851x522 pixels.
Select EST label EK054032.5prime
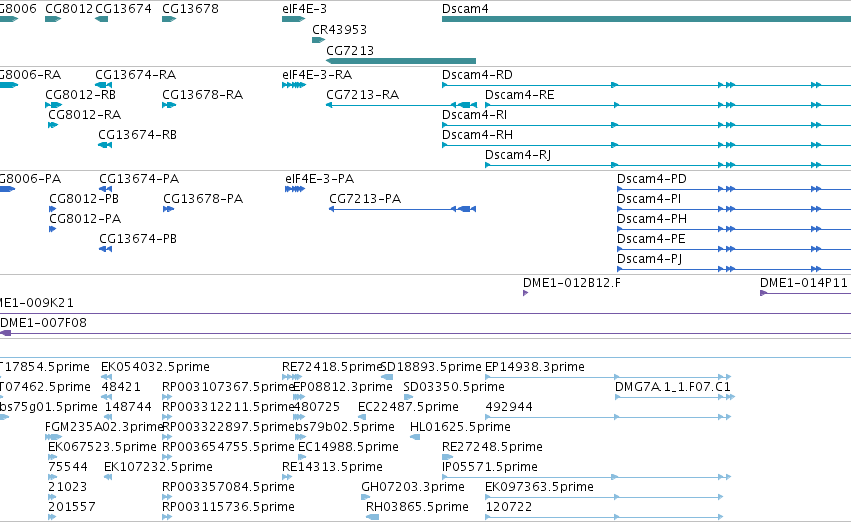coord(155,367)
